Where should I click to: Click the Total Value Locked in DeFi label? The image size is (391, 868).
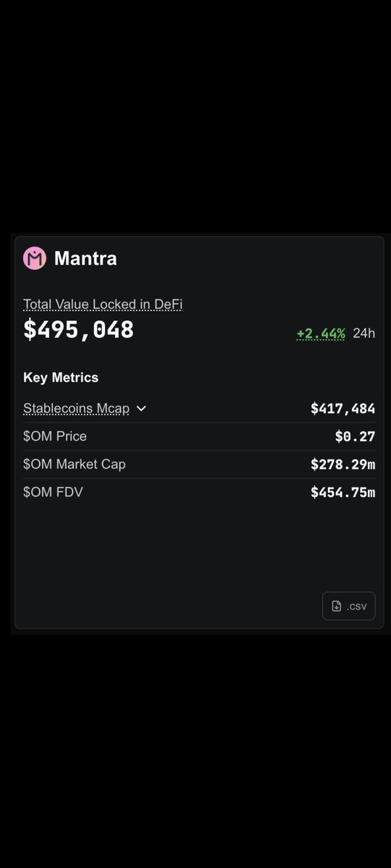(x=103, y=305)
